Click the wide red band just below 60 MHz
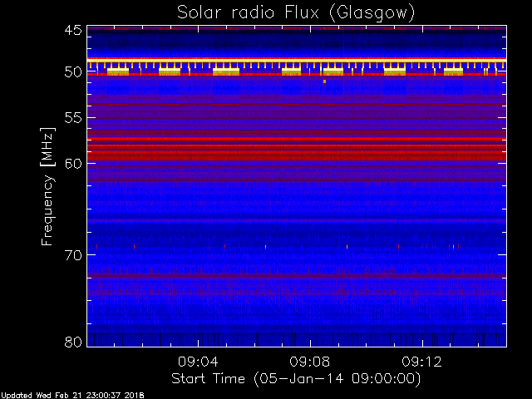This screenshot has height=399, width=532. (x=295, y=155)
